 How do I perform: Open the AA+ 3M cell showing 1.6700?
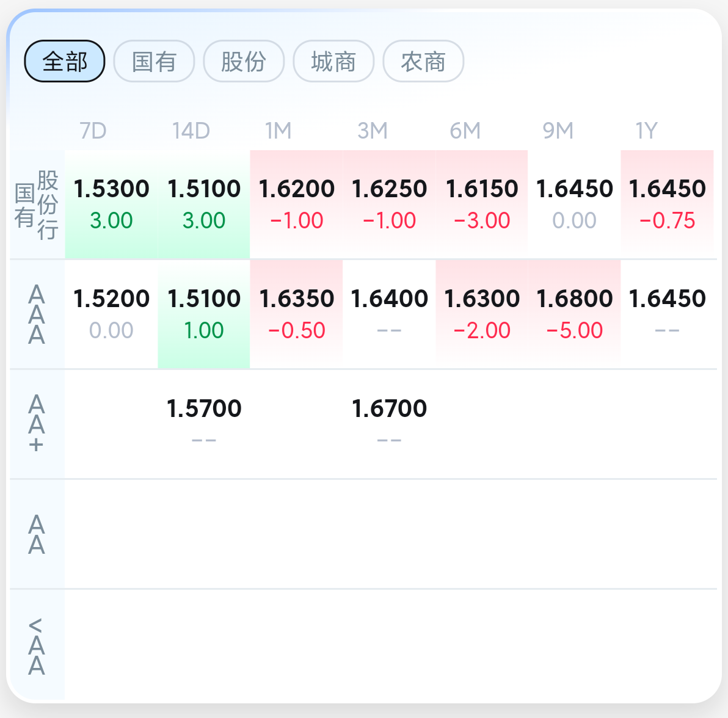coord(389,424)
